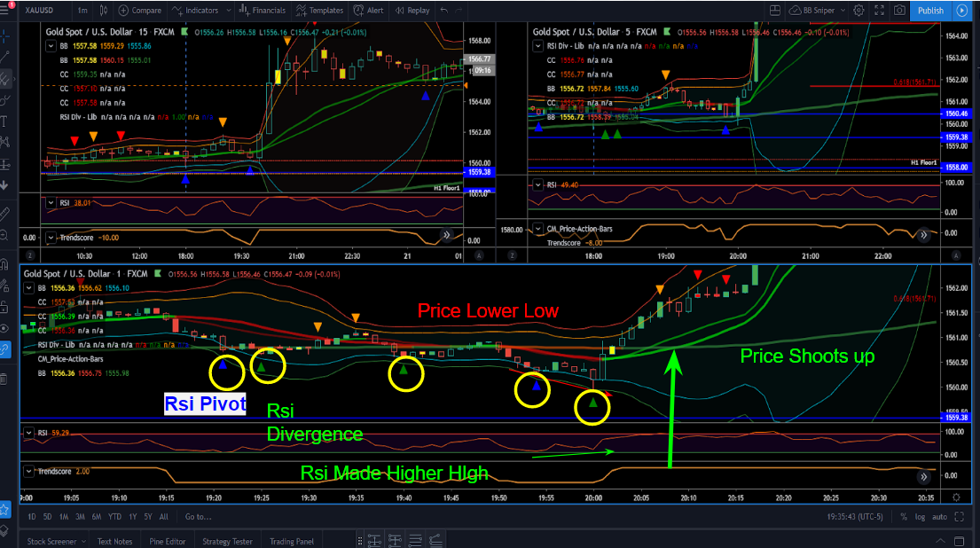Select the 1D date range
This screenshot has width=980, height=548.
click(32, 517)
